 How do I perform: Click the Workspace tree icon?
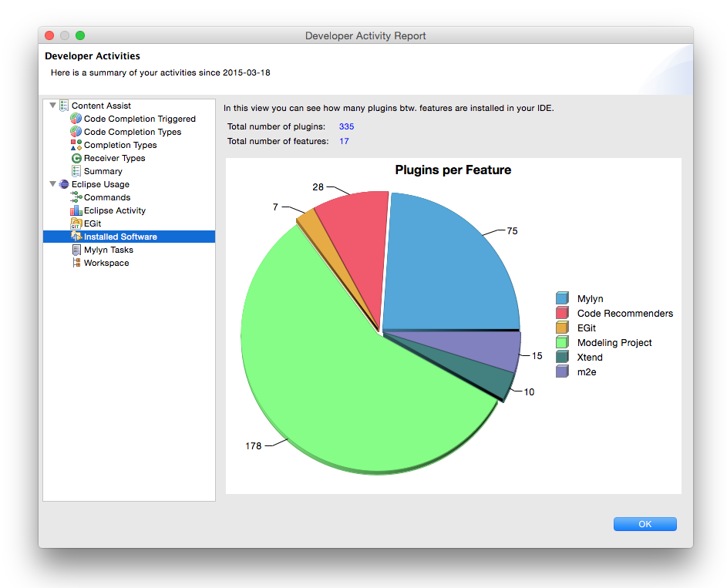[x=76, y=263]
